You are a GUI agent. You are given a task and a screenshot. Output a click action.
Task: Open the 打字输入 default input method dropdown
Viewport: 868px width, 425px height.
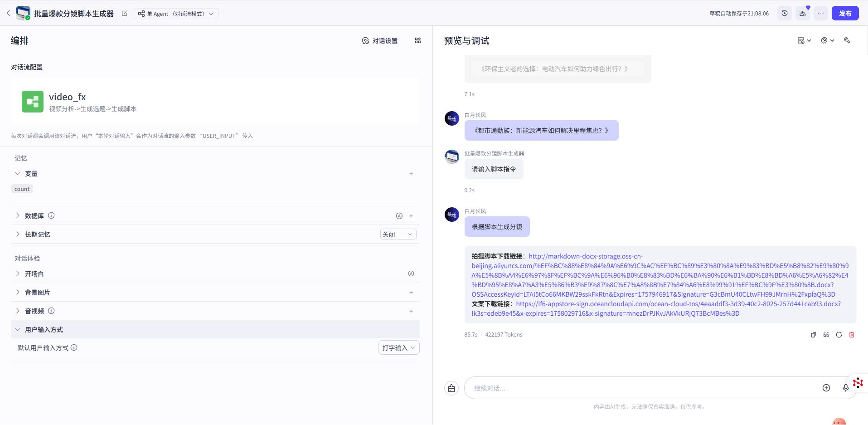(398, 347)
